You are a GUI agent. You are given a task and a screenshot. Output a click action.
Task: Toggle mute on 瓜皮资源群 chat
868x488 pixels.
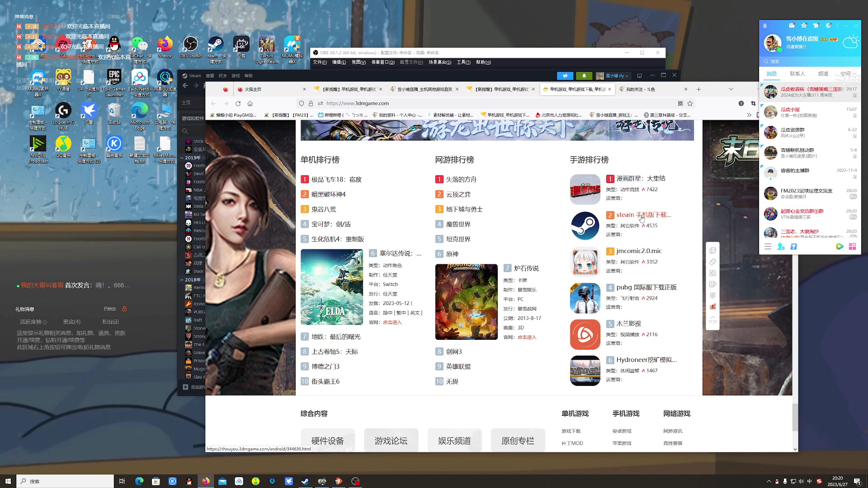tap(854, 136)
